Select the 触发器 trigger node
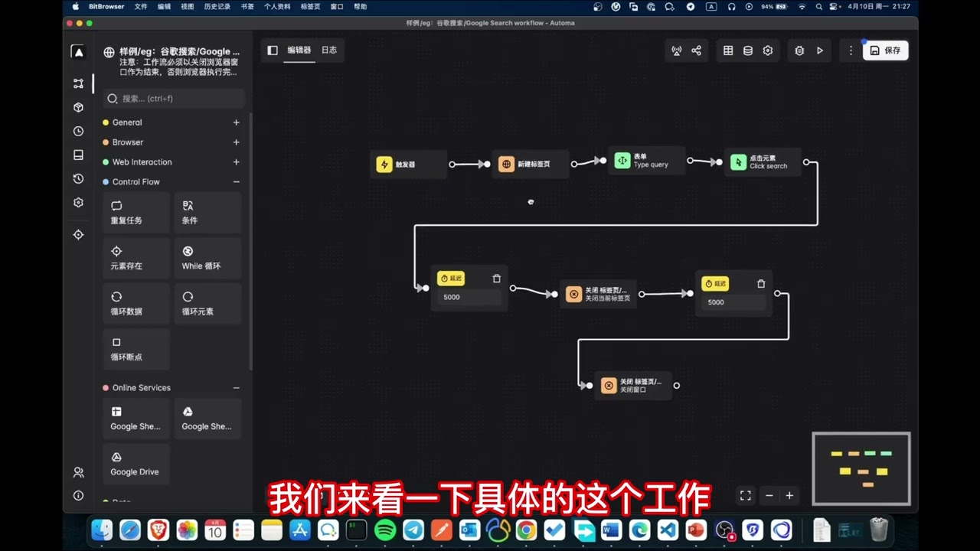Image resolution: width=980 pixels, height=551 pixels. (x=408, y=164)
